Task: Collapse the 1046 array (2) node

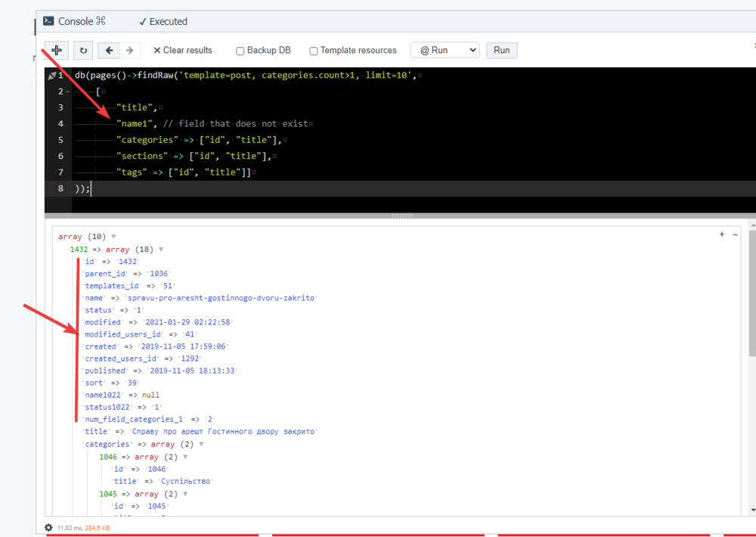Action: click(185, 457)
